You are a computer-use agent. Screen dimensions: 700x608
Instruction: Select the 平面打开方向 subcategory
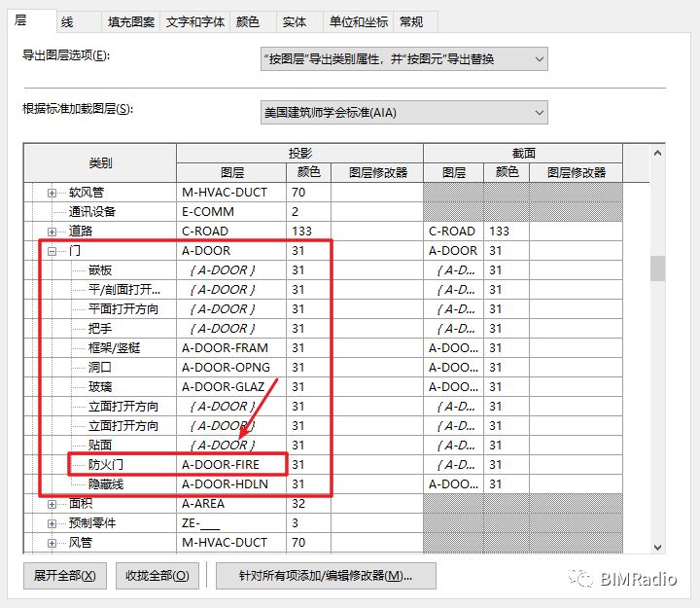[x=123, y=309]
